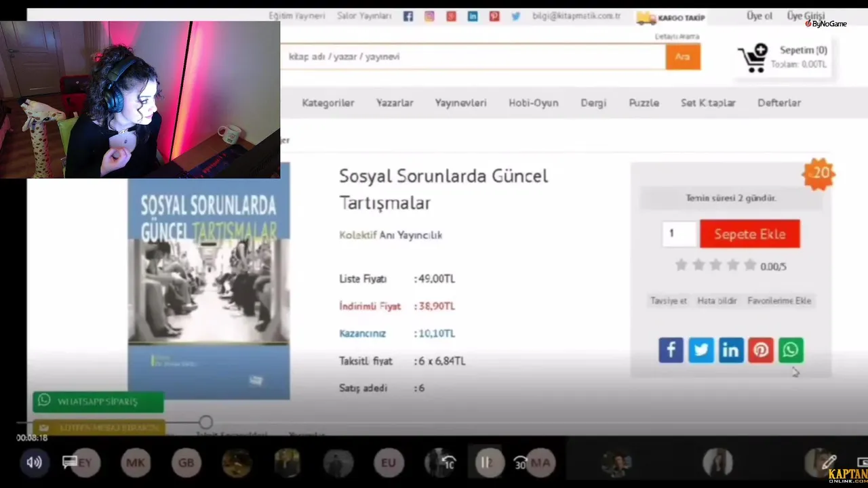This screenshot has width=868, height=488.
Task: Share the book via WhatsApp
Action: (791, 350)
